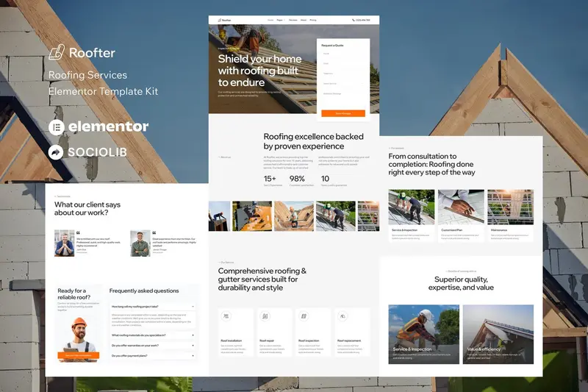This screenshot has width=588, height=392.
Task: Collapse the 'How long will my roofing project take?' question
Action: point(153,307)
